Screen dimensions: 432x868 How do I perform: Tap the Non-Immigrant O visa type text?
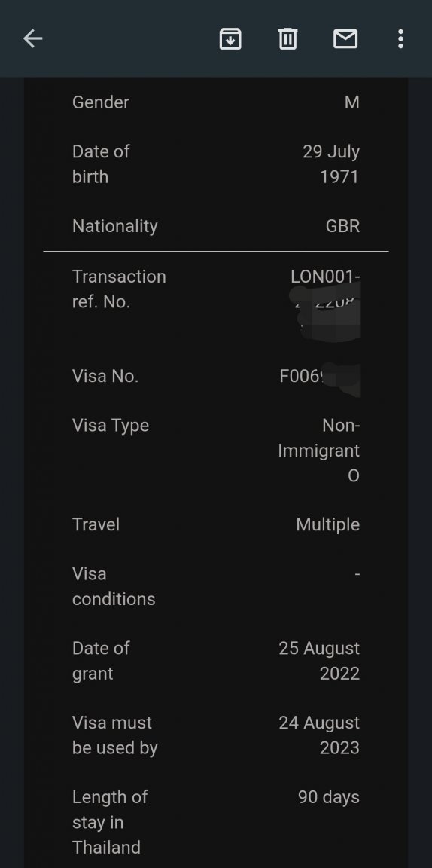[319, 451]
